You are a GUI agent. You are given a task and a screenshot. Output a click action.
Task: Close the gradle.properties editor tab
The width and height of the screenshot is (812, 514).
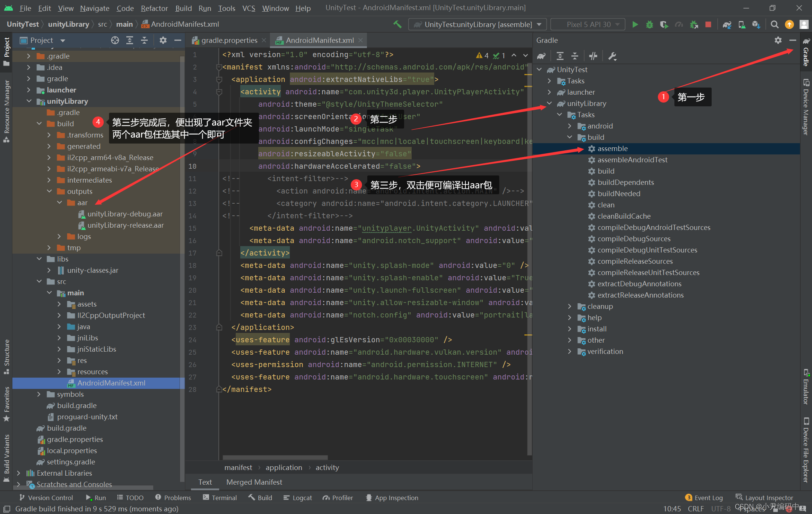[x=264, y=40]
